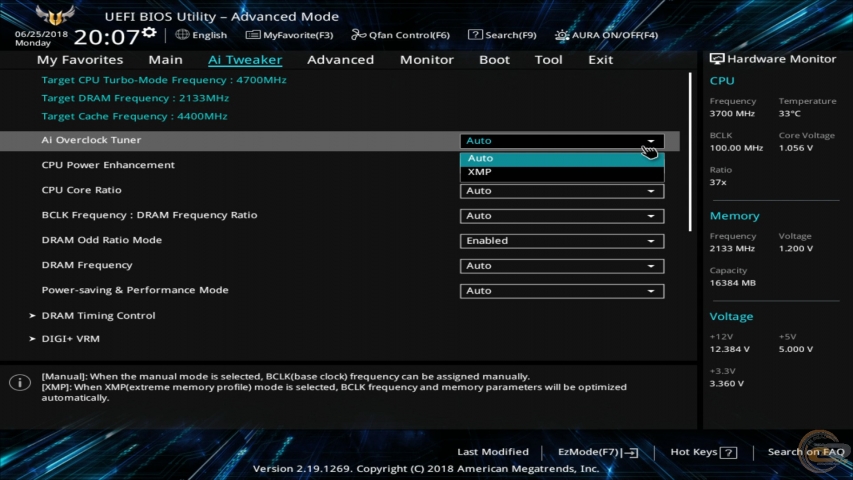This screenshot has width=853, height=480.
Task: Click the Hot Keys question mark icon
Action: [x=728, y=452]
